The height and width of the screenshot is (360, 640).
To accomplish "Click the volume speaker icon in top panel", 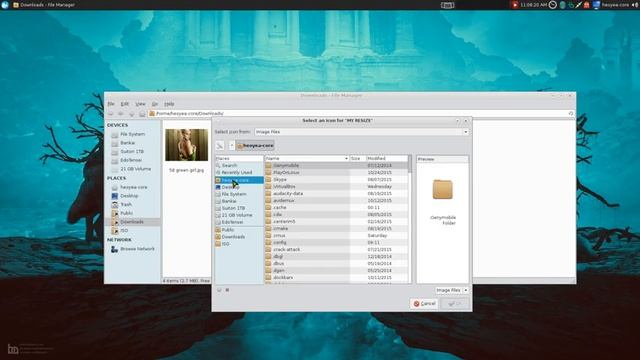I will tap(636, 5).
